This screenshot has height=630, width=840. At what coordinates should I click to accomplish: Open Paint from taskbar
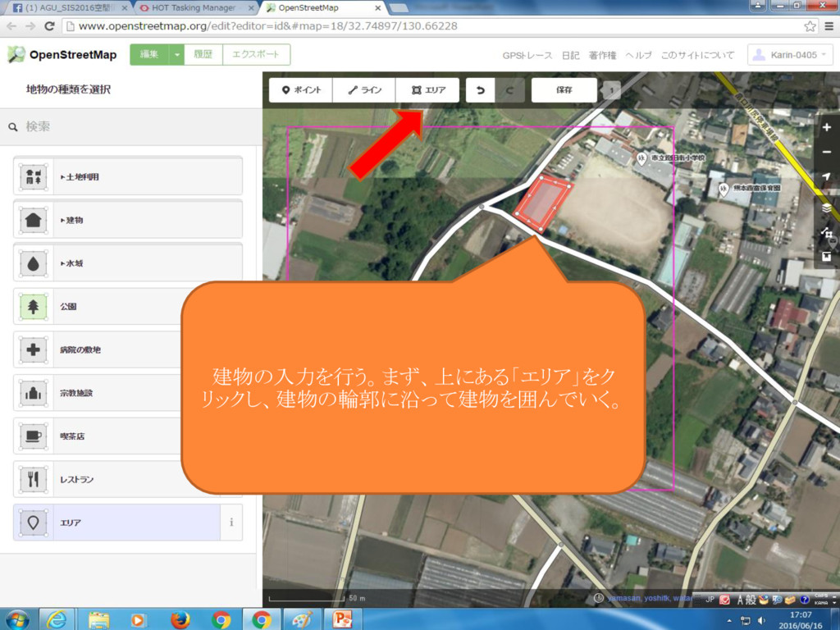pos(302,619)
